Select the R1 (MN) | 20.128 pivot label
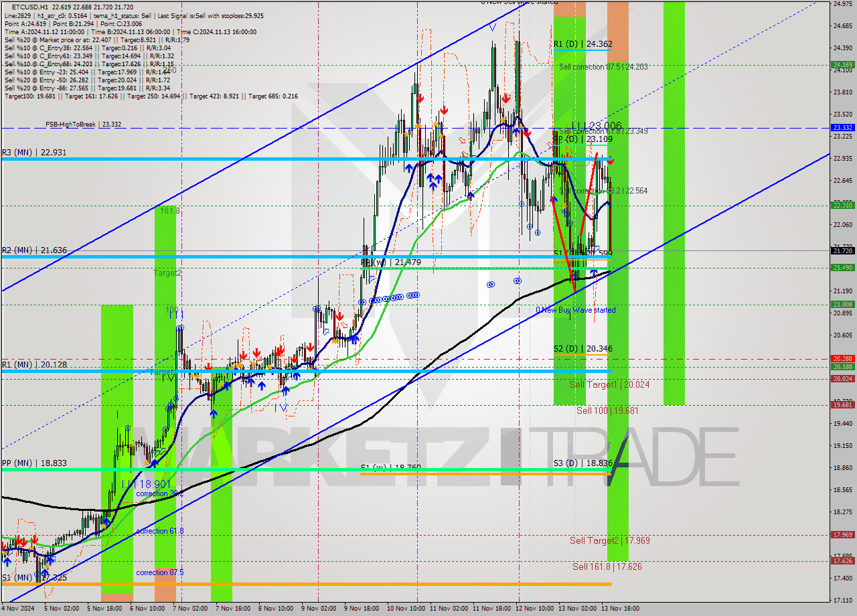This screenshot has height=616, width=857. pos(34,364)
